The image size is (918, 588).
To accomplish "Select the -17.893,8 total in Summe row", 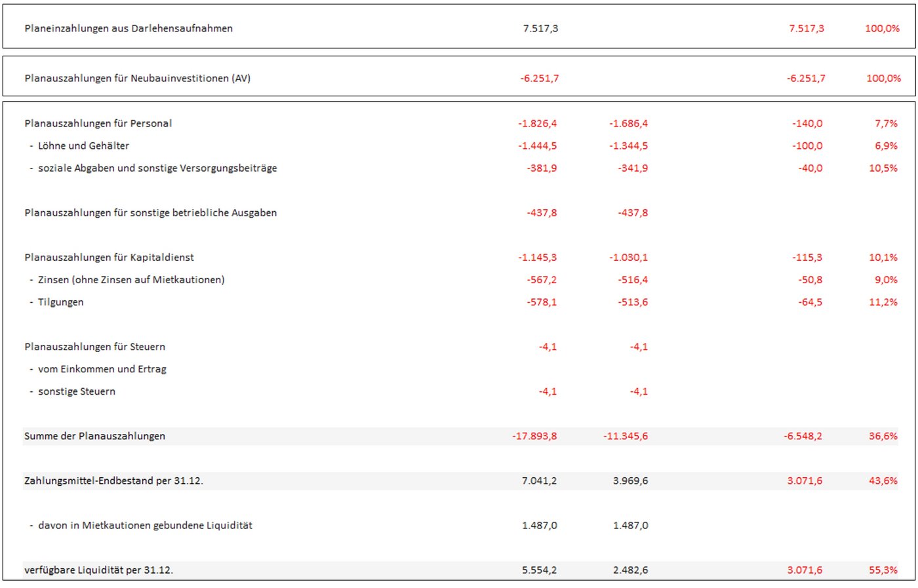I will tap(534, 436).
